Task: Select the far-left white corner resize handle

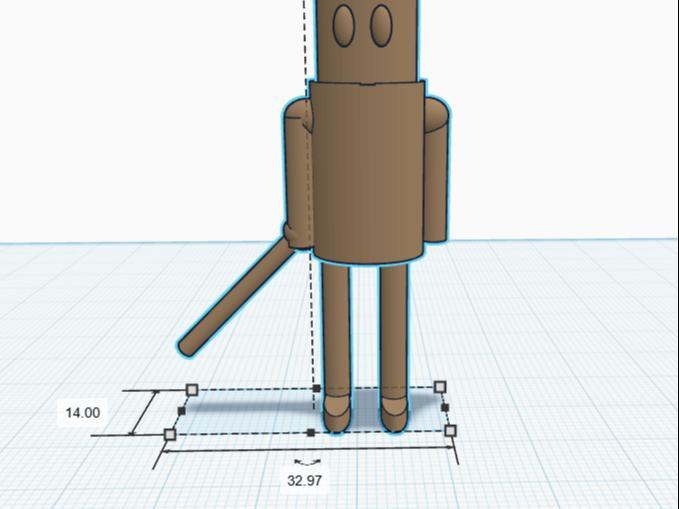Action: click(192, 390)
